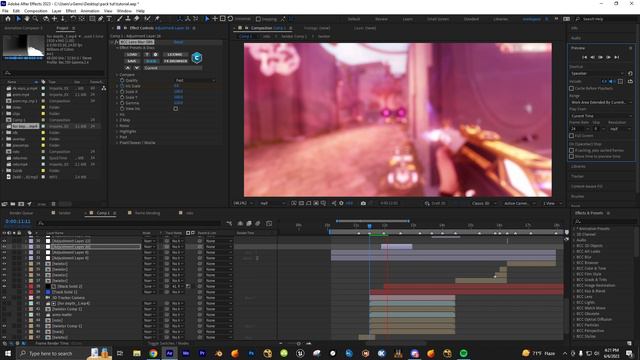Select the Eraser tool
640x360 pixels.
click(137, 19)
